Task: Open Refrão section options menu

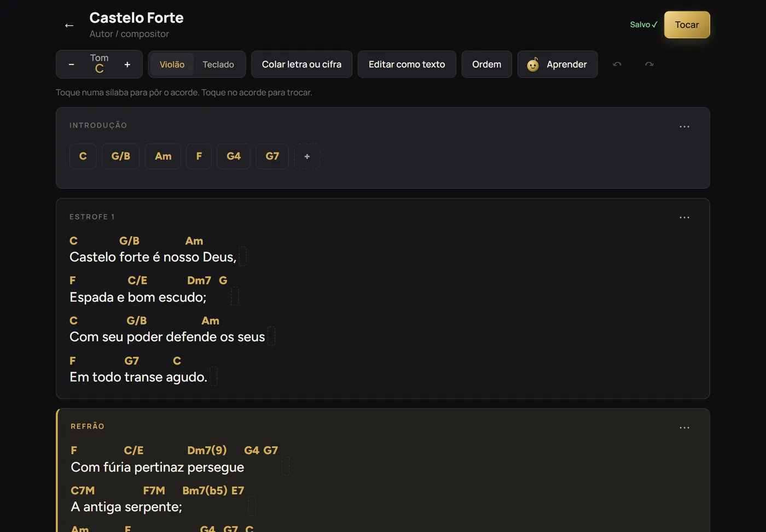Action: (684, 428)
